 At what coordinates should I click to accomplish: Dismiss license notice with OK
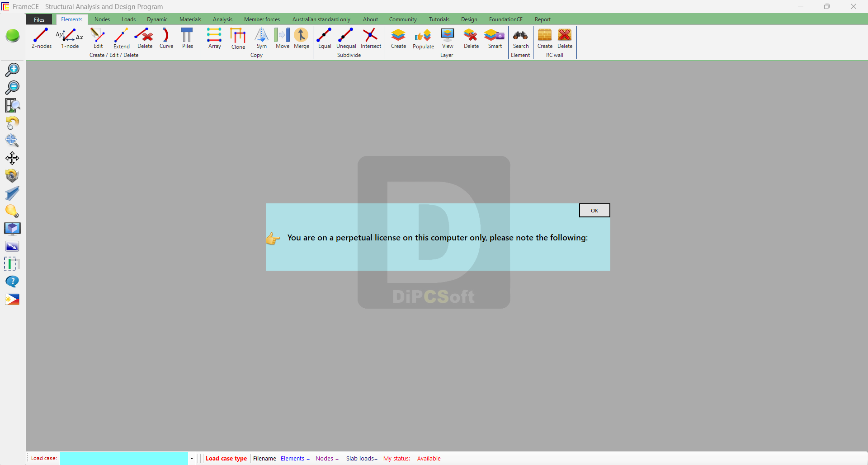pyautogui.click(x=594, y=210)
